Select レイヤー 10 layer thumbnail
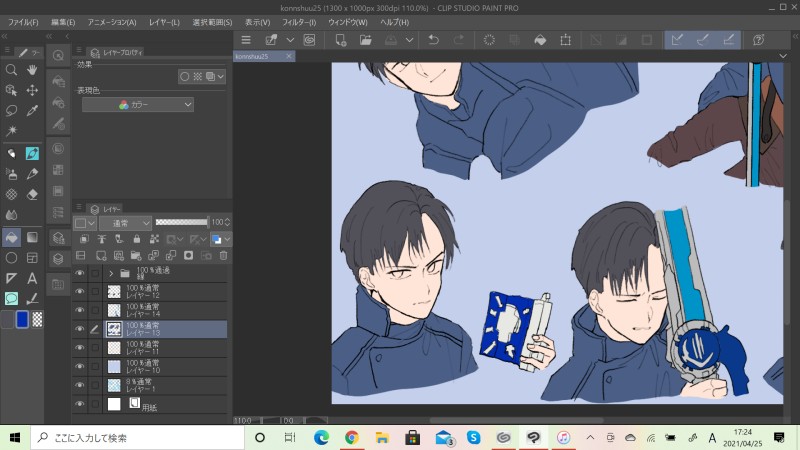 tap(114, 366)
